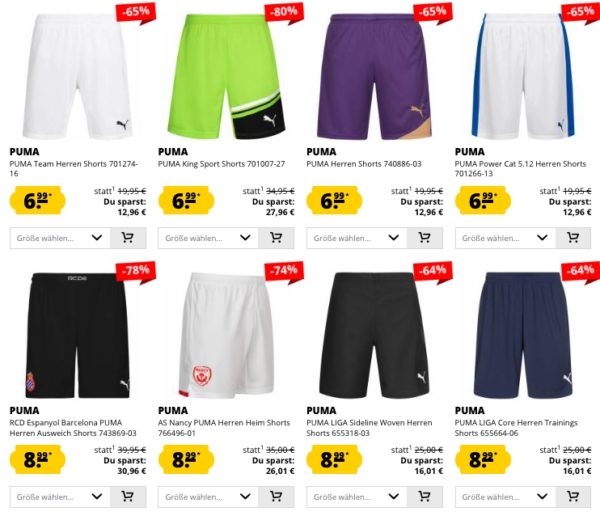Click the purple PUMA shorts product image

[x=375, y=77]
